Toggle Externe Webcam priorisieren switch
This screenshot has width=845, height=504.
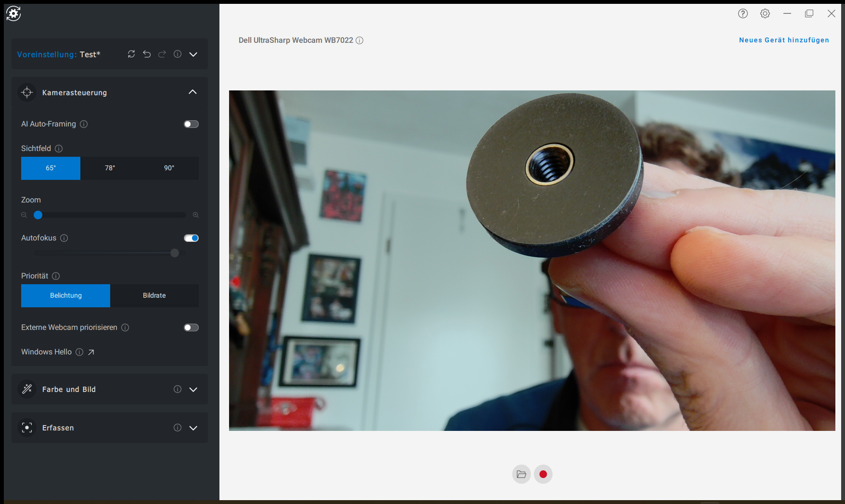pos(191,328)
